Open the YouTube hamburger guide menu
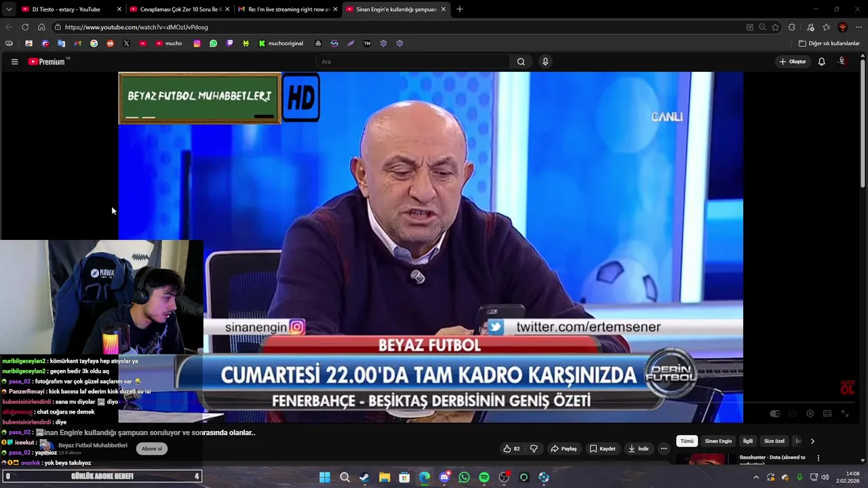The width and height of the screenshot is (868, 488). coord(14,62)
